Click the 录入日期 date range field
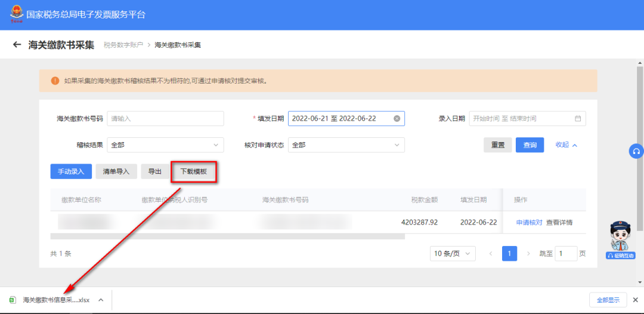The width and height of the screenshot is (644, 314). pyautogui.click(x=527, y=118)
